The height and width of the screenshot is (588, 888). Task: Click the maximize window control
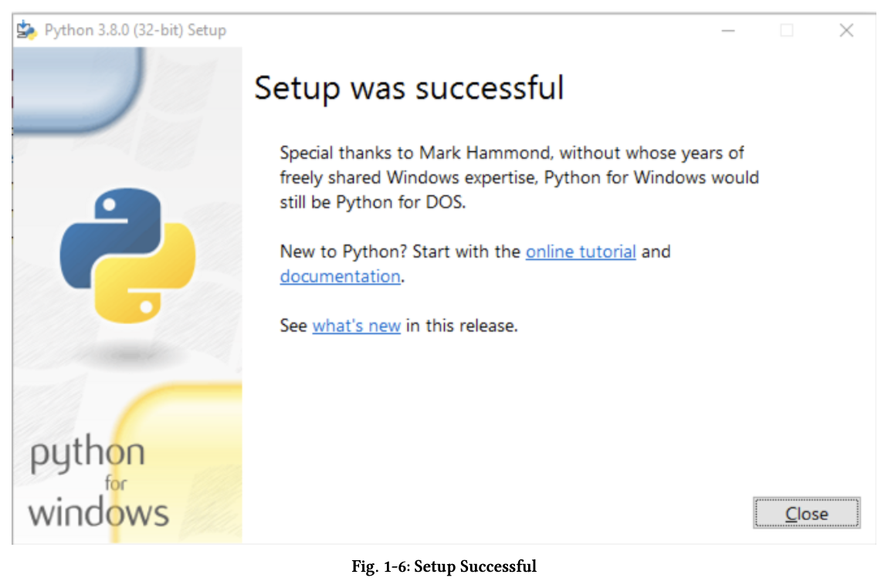pos(787,30)
